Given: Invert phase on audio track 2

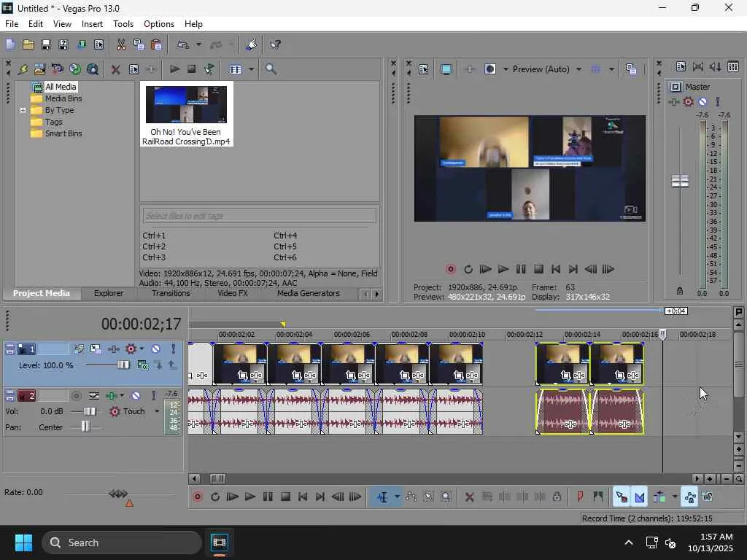Looking at the screenshot, I should 94,396.
